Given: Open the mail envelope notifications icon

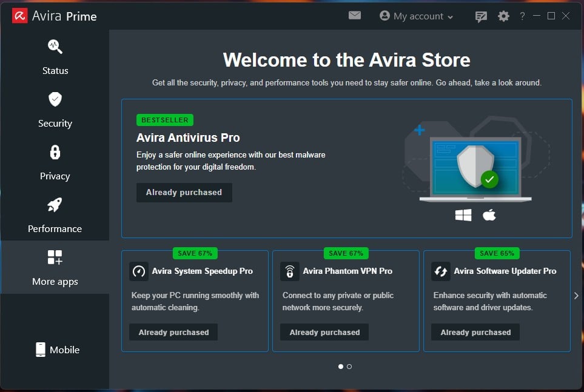Looking at the screenshot, I should [355, 15].
